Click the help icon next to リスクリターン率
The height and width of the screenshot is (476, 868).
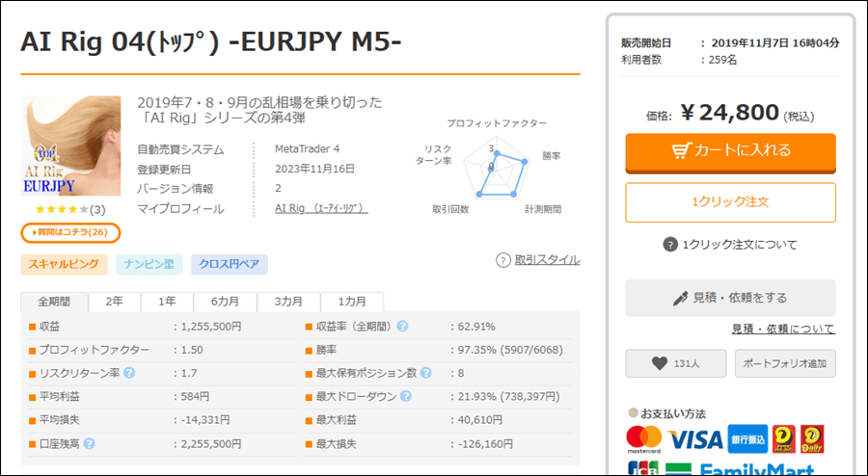pos(129,373)
